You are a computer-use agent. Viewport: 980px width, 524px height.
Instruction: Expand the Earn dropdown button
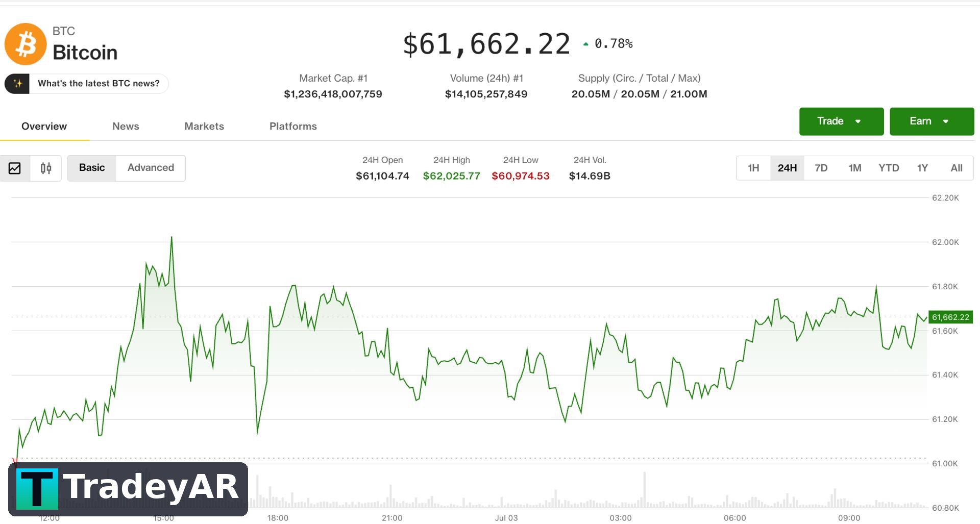[932, 121]
